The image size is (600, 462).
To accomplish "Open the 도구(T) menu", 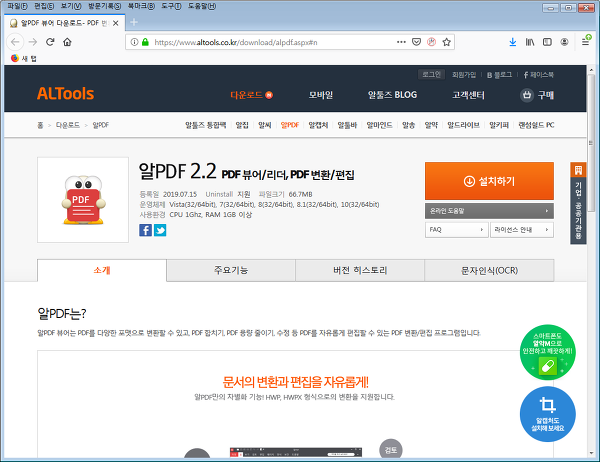I will tap(171, 6).
